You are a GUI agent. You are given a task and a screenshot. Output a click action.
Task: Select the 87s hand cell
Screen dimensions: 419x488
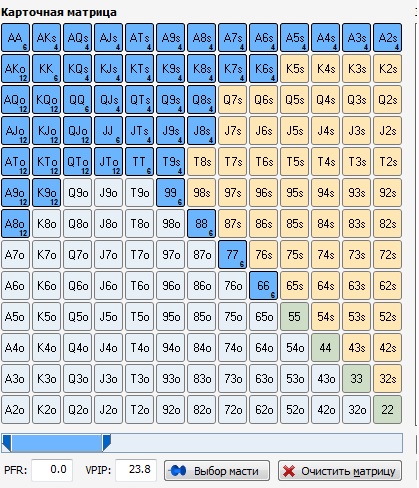pos(232,224)
